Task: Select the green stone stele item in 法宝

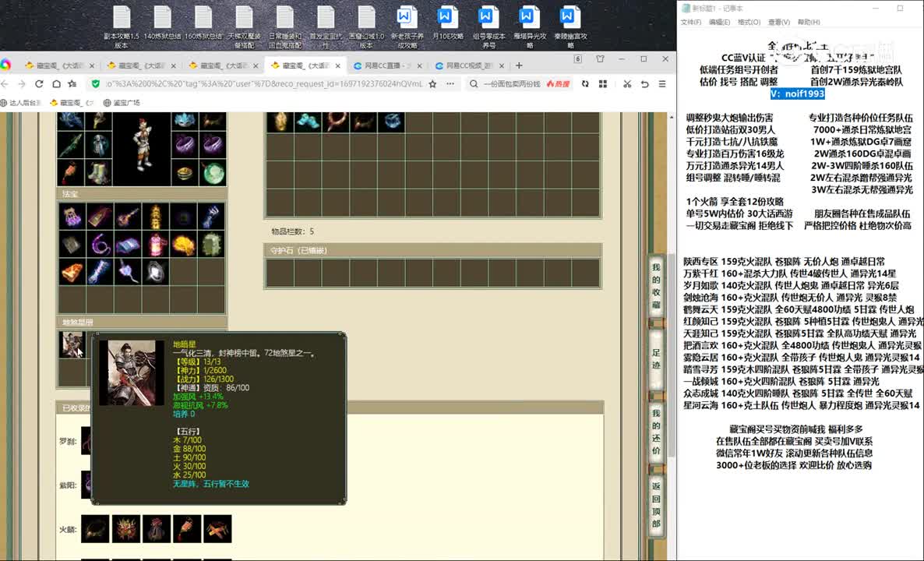Action: [x=212, y=245]
